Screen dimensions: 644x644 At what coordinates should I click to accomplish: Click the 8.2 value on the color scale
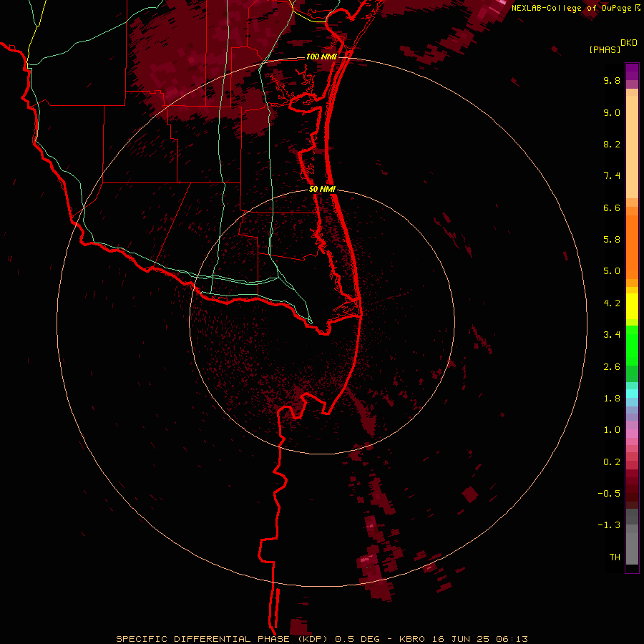pyautogui.click(x=612, y=144)
